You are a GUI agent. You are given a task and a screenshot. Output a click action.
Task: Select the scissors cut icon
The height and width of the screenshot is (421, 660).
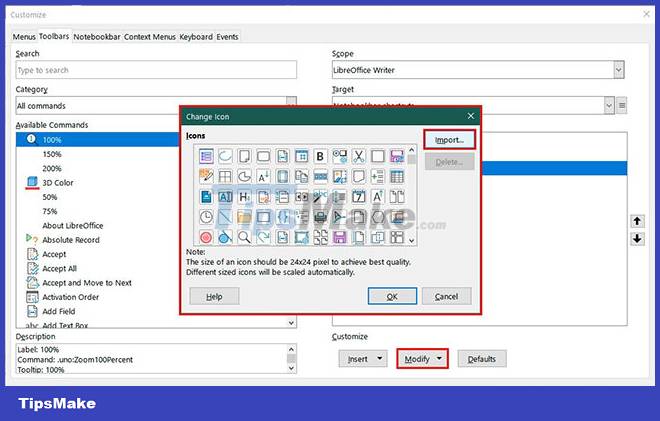pos(358,156)
